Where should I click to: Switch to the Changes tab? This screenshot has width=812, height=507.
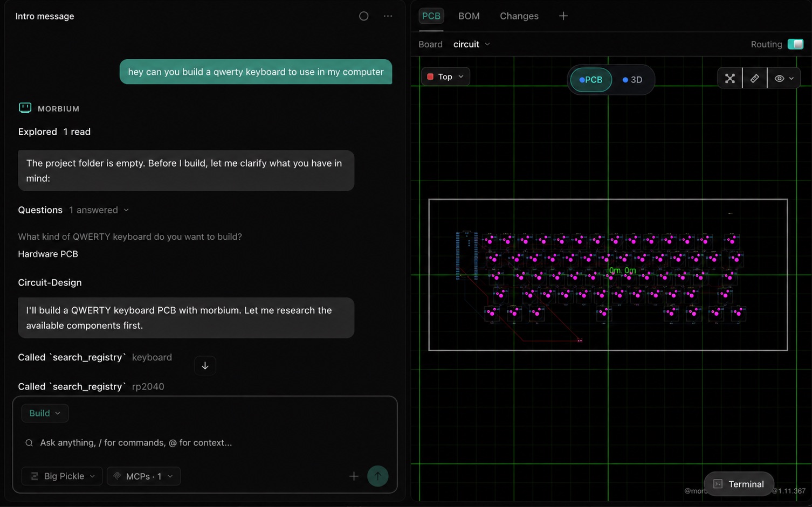click(519, 16)
